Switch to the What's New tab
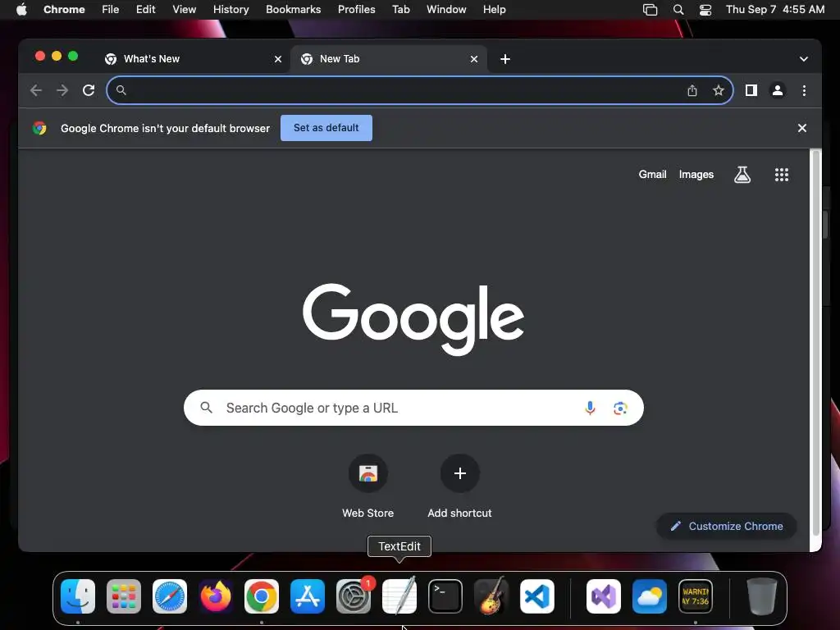Viewport: 840px width, 630px height. pos(193,59)
